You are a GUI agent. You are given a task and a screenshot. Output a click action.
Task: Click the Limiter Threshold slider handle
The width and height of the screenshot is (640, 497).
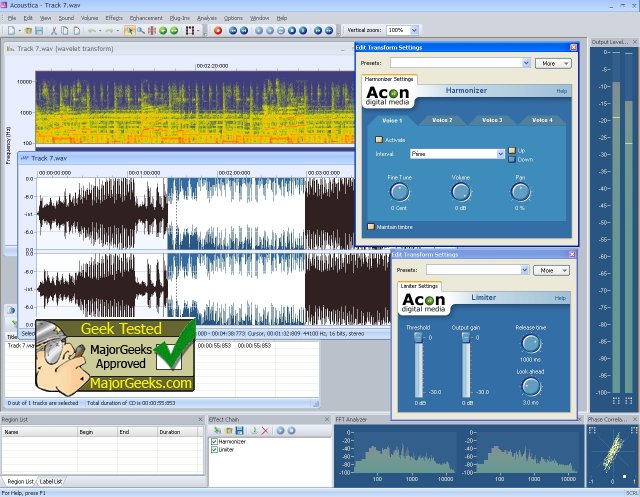(418, 337)
